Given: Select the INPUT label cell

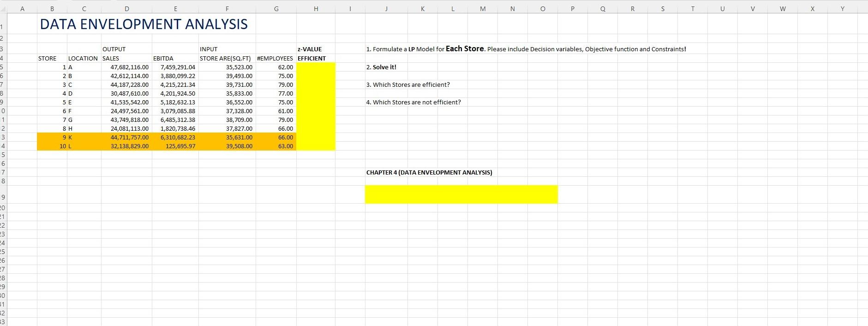Looking at the screenshot, I should (x=209, y=49).
